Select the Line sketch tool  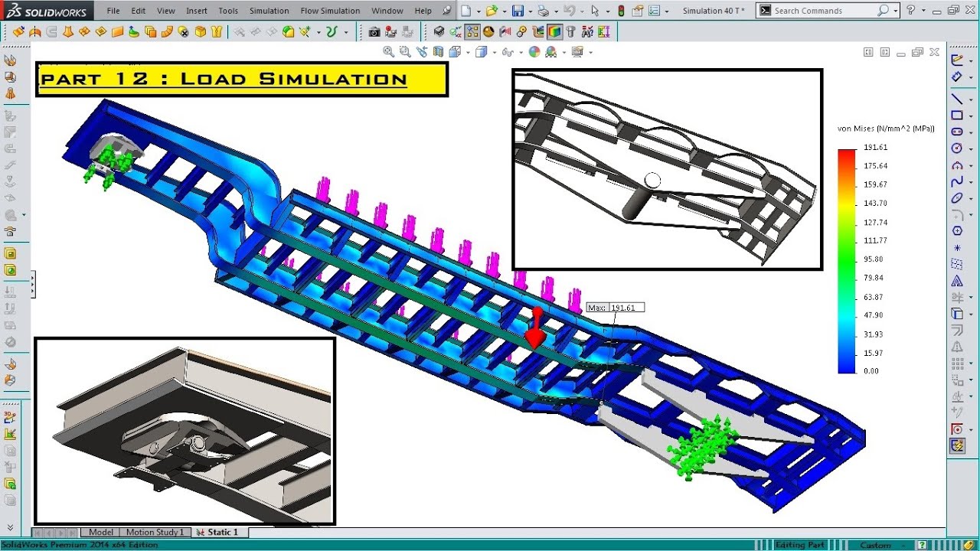point(957,99)
